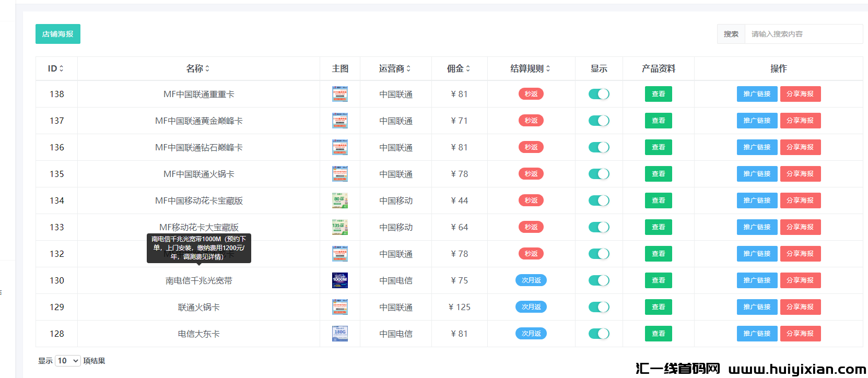Screen dimensions: 868x378
Task: Open main image thumbnail for row 138
Action: (x=340, y=94)
